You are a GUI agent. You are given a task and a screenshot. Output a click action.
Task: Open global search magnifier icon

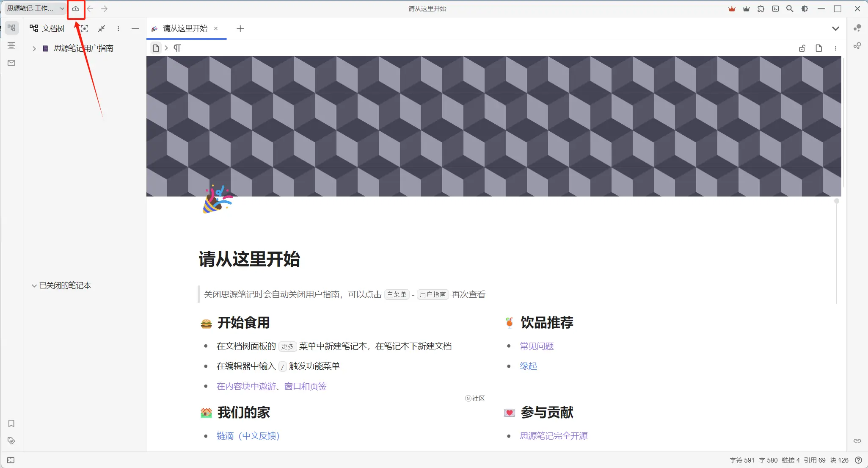click(790, 8)
